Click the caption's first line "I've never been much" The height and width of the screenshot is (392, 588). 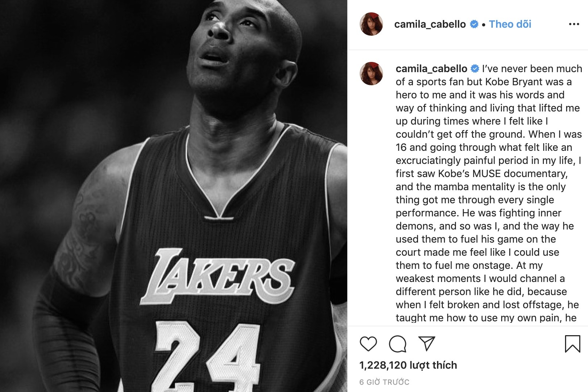click(532, 69)
